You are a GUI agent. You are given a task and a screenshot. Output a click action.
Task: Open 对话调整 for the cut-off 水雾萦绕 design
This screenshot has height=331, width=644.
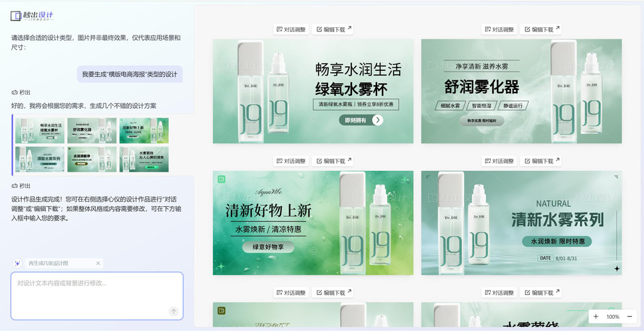tap(500, 293)
